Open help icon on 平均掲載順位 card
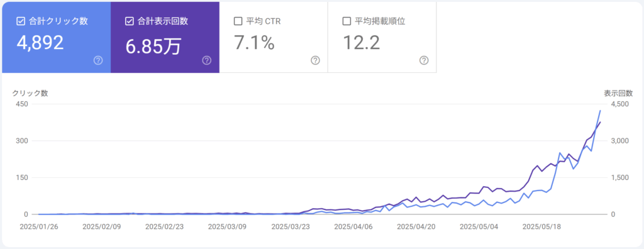 pyautogui.click(x=424, y=61)
